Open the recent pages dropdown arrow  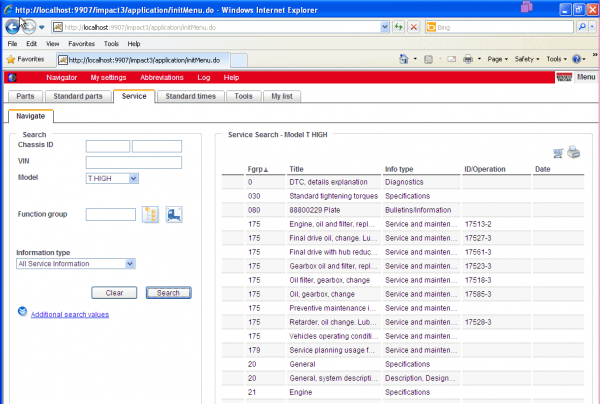[x=42, y=28]
